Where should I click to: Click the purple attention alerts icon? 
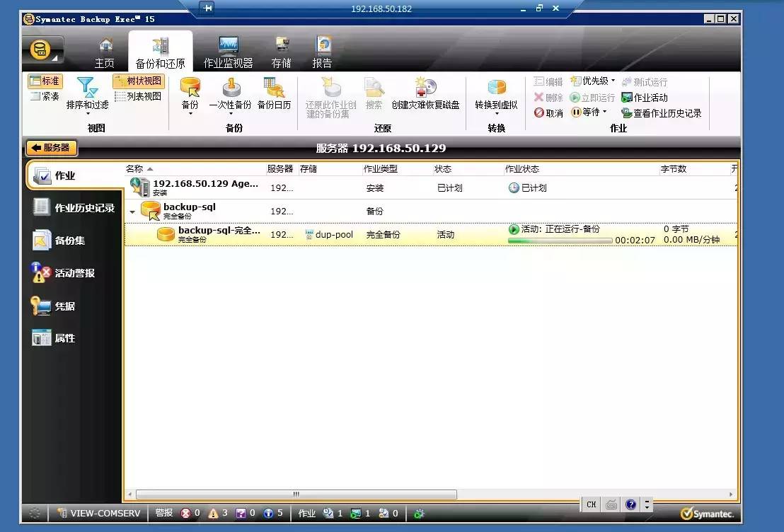[x=241, y=513]
